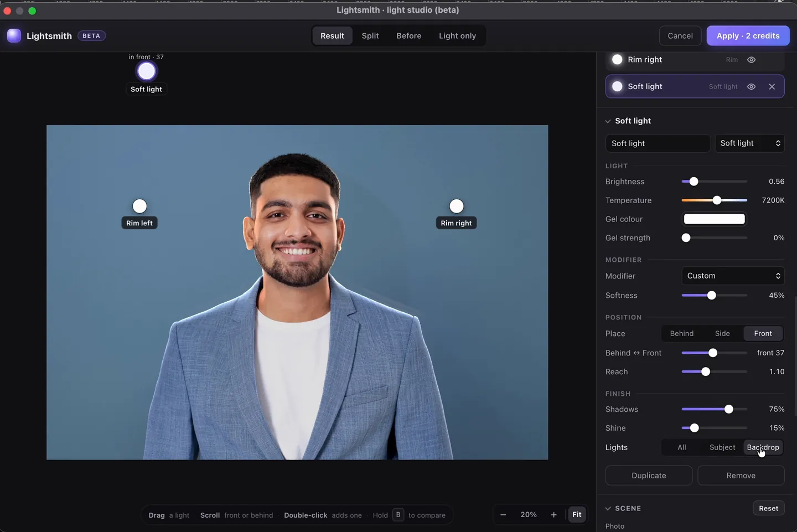The image size is (797, 532).
Task: Click the Brightness slider
Action: tap(715, 182)
